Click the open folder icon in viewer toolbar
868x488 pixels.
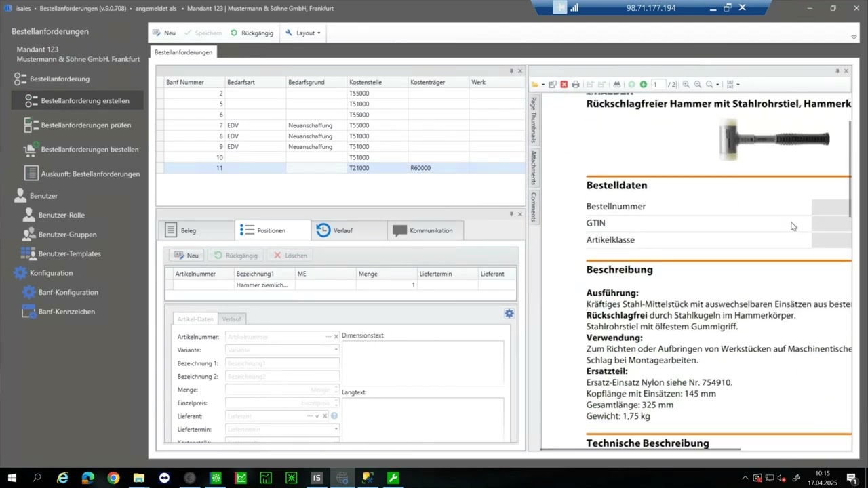click(x=535, y=85)
